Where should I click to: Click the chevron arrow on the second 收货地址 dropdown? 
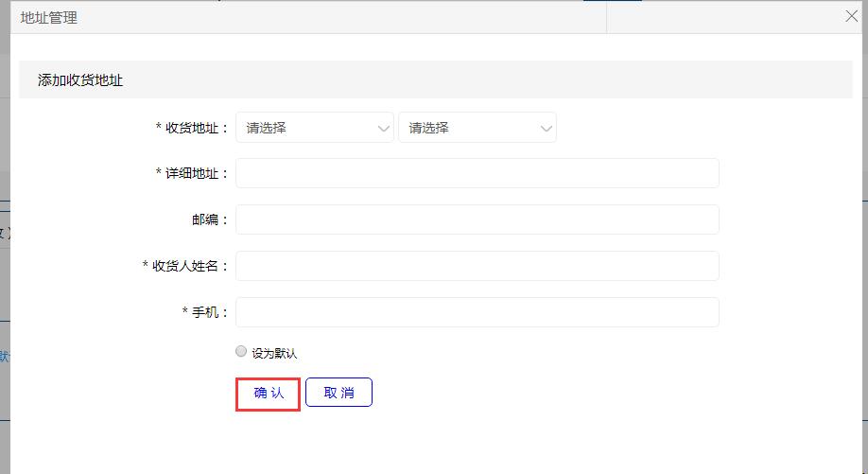(x=546, y=129)
